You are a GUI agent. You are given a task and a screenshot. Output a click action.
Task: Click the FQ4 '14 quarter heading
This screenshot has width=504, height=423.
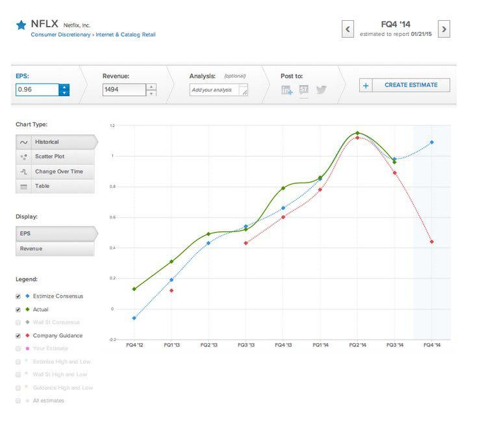(396, 25)
